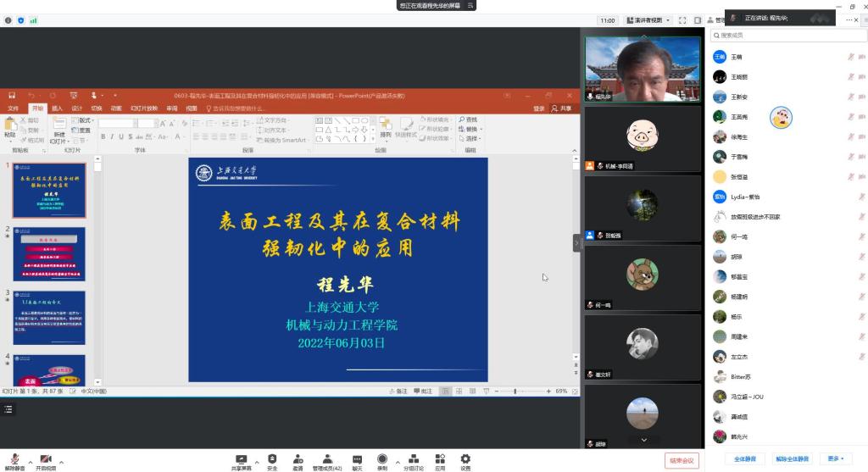Screen dimensions: 868x472
Task: Select slide 2 thumbnail in the slide panel
Action: [48, 253]
